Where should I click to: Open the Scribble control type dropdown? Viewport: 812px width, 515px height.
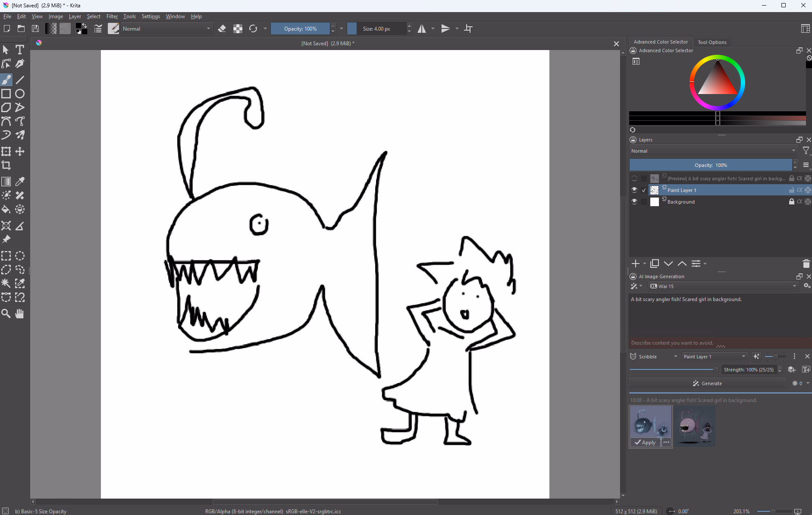pyautogui.click(x=654, y=357)
